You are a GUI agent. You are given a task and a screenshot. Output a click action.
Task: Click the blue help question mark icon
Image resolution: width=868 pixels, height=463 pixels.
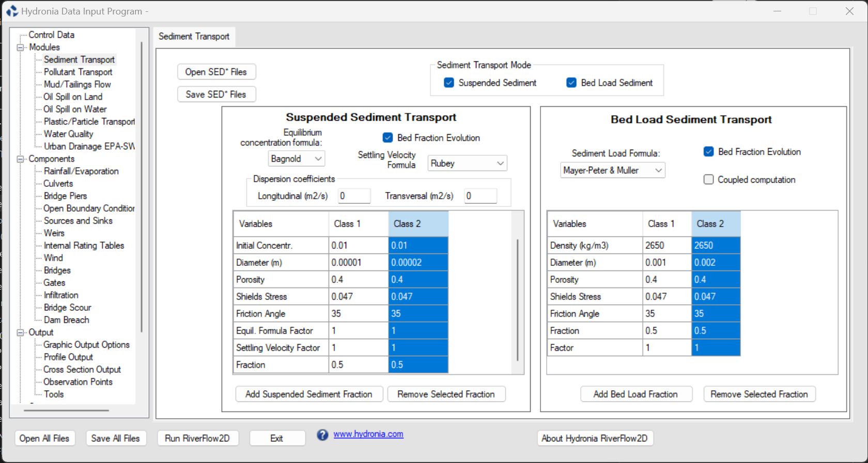[x=322, y=435]
